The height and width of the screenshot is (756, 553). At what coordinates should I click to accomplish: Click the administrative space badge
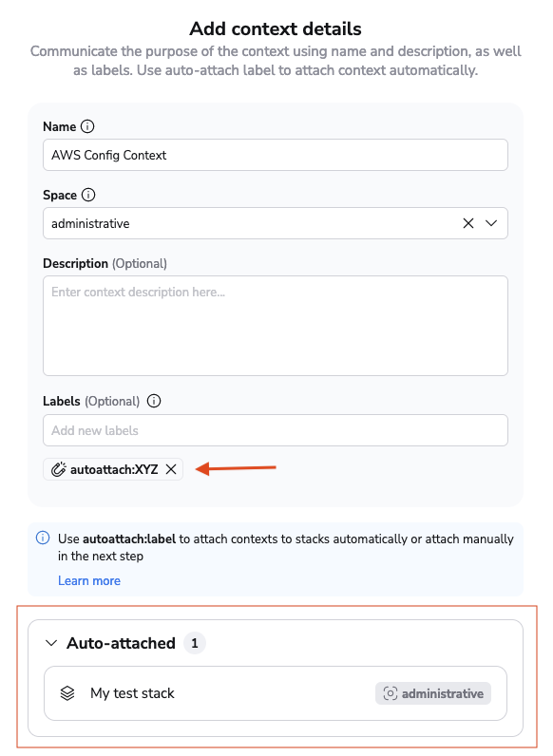[x=433, y=693]
